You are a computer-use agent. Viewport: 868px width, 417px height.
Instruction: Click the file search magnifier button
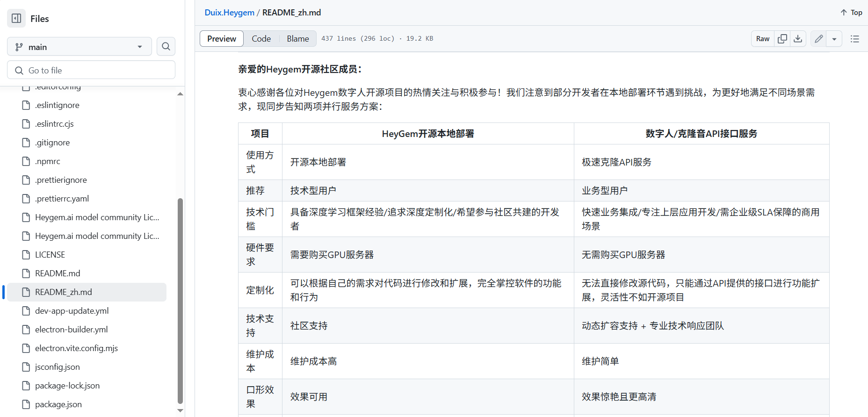point(166,46)
